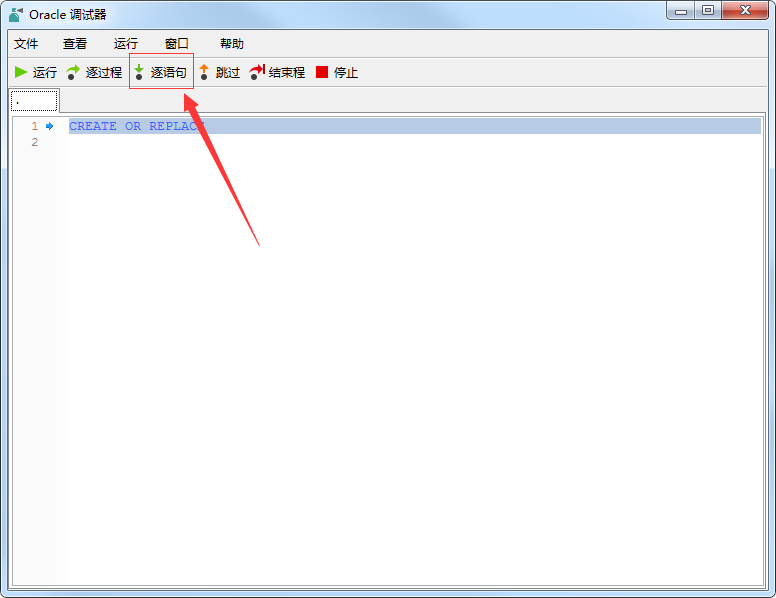Click the blue current-line arrow on line 1

pyautogui.click(x=49, y=126)
